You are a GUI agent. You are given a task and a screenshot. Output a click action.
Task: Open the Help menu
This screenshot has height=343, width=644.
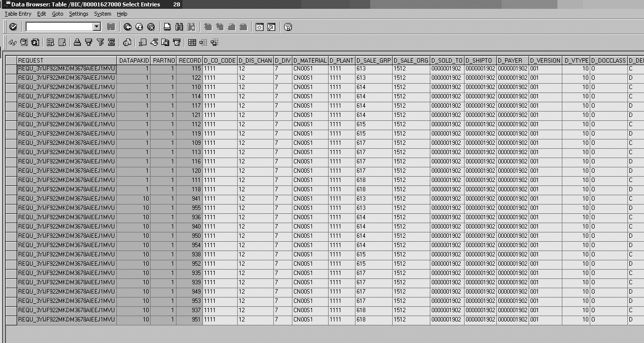[122, 14]
